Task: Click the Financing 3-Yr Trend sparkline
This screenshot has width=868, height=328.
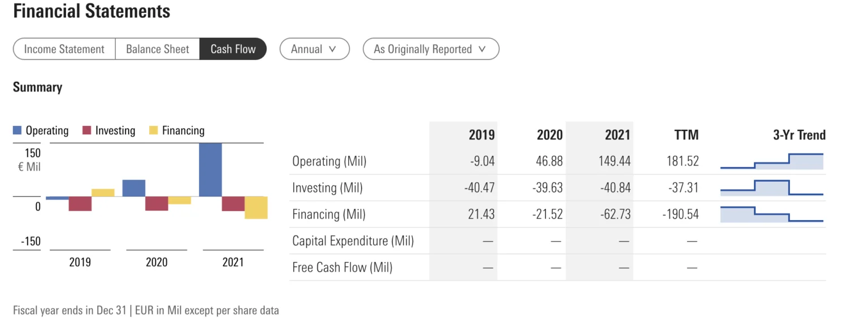Action: [x=771, y=215]
